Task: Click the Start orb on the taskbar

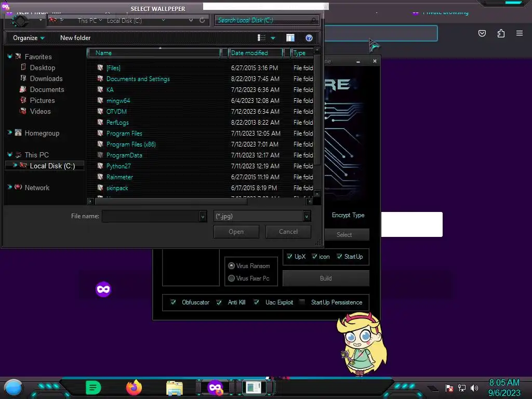Action: pyautogui.click(x=14, y=388)
